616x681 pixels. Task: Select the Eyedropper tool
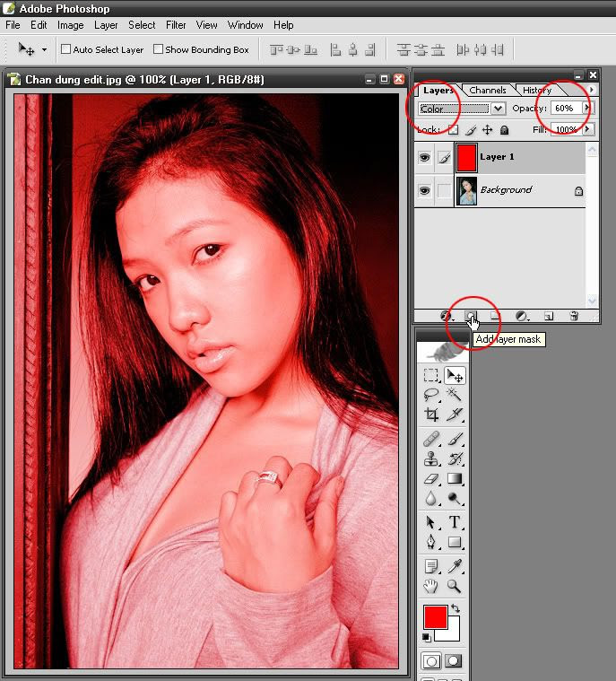[x=454, y=566]
